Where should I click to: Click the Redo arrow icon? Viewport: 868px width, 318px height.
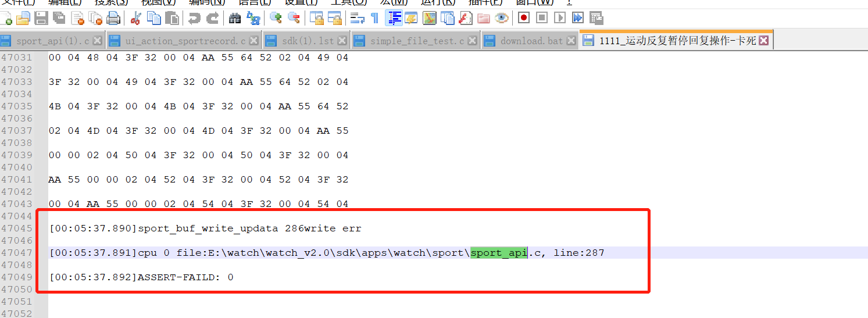tap(213, 19)
